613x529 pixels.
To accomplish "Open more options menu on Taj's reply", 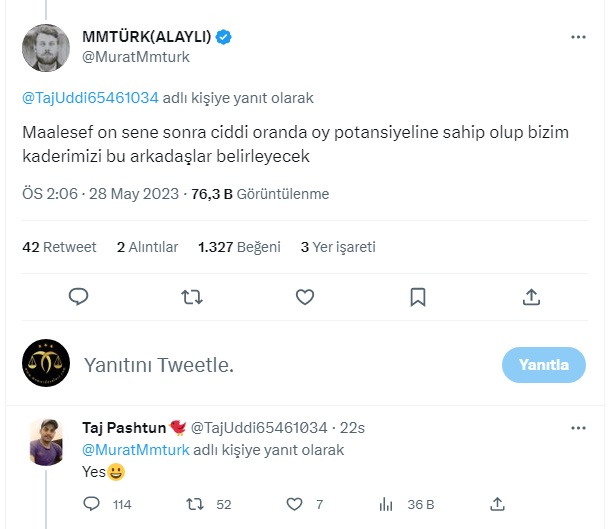I will [578, 428].
